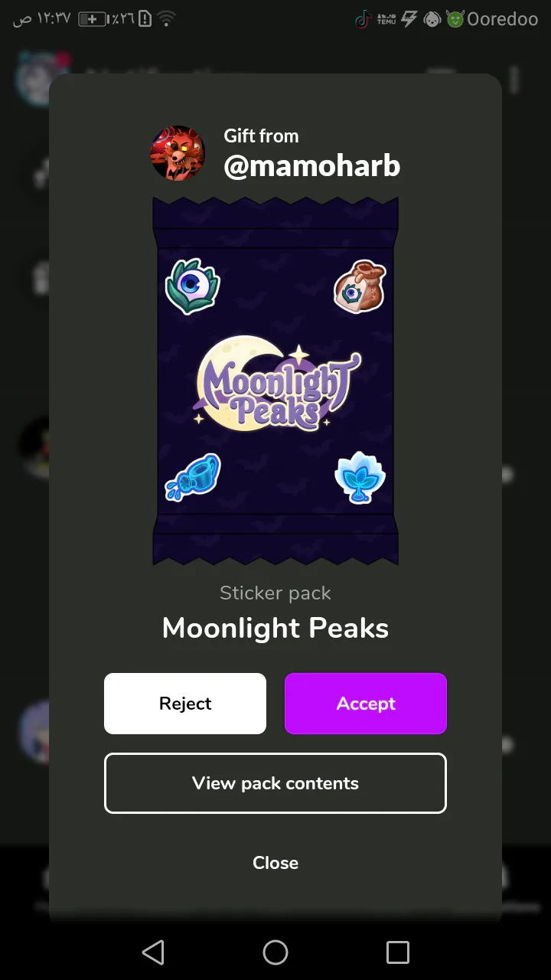Tap the sticker pack wrapper image
The image size is (551, 980).
[275, 381]
